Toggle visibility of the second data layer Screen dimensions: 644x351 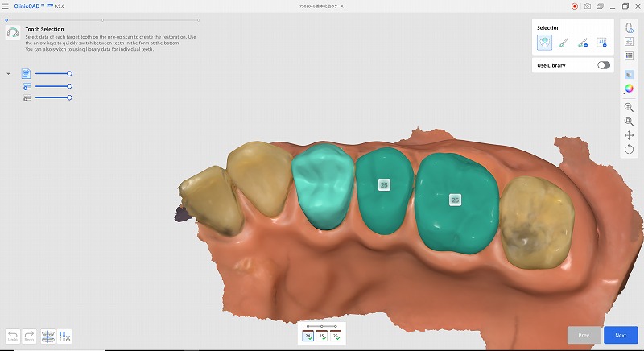click(27, 85)
